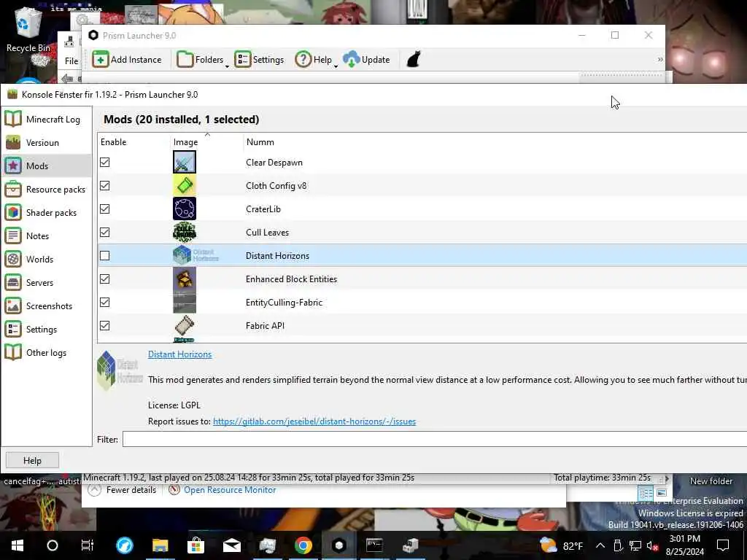Image resolution: width=747 pixels, height=560 pixels.
Task: Expand the toolbar overflow chevron
Action: click(659, 60)
